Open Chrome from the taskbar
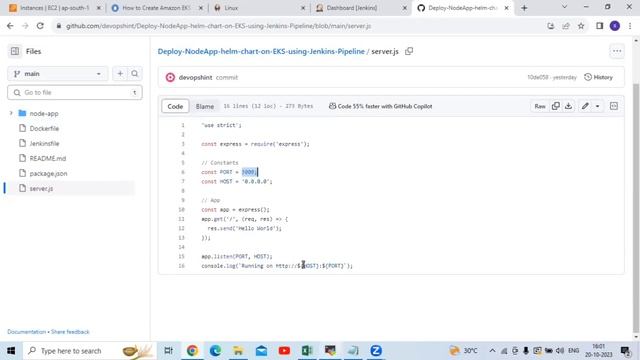Viewport: 640px width, 360px height. click(192, 351)
